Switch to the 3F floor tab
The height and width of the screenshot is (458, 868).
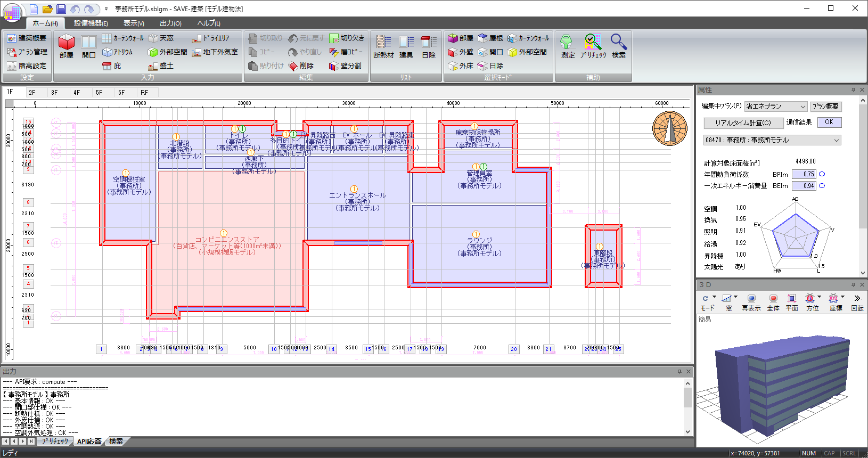pos(54,92)
